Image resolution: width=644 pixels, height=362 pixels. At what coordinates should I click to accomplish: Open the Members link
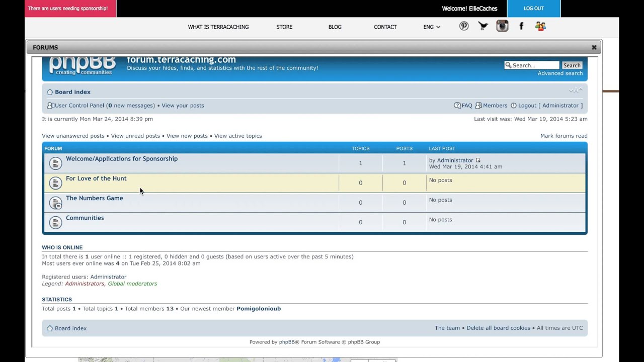click(495, 106)
